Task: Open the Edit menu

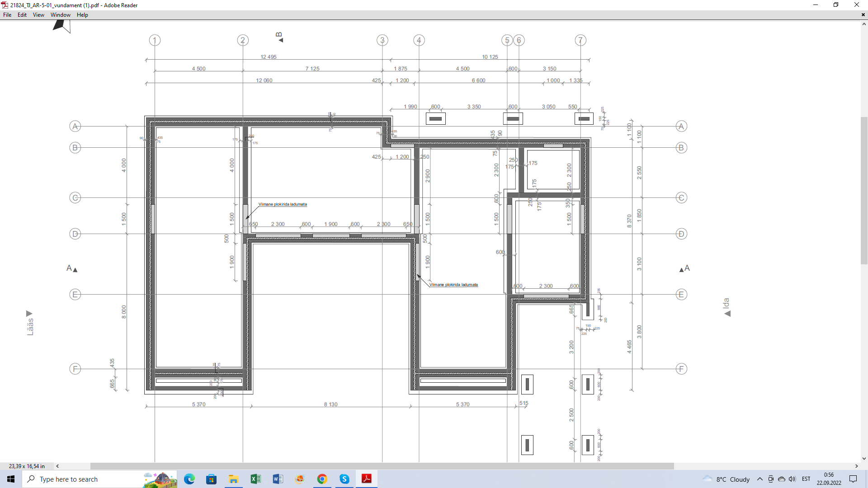Action: (22, 15)
